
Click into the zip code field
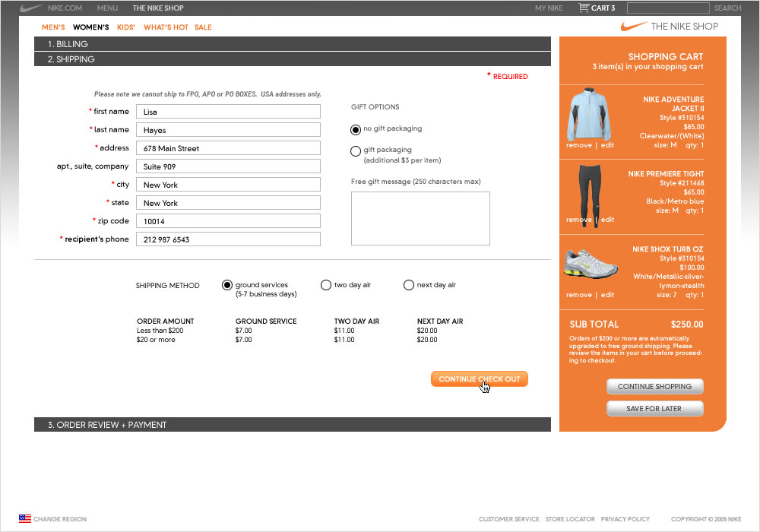pyautogui.click(x=228, y=221)
